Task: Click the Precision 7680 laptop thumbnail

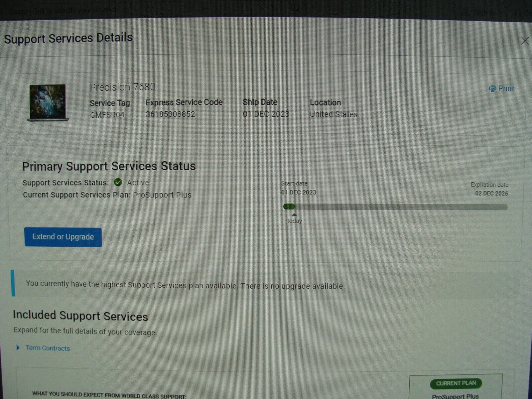Action: [48, 102]
